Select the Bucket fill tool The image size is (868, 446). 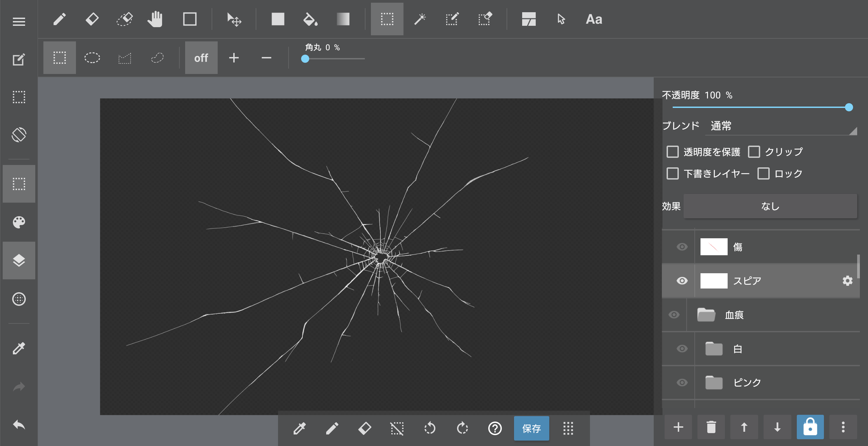310,19
